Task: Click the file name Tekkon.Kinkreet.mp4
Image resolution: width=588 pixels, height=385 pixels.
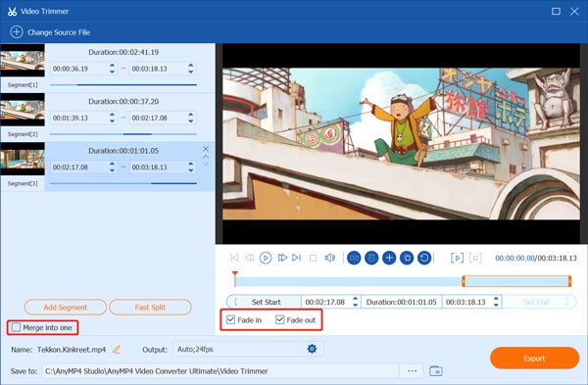Action: (x=72, y=350)
